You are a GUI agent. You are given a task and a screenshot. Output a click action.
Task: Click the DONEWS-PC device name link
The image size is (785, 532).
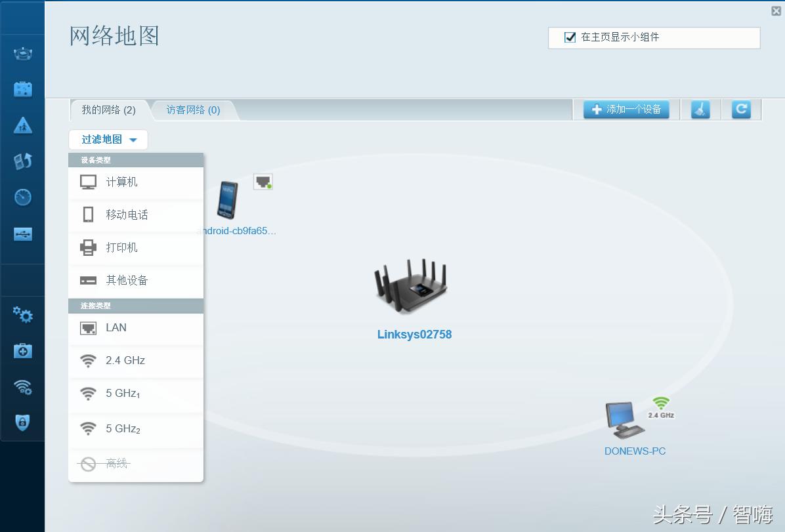[x=635, y=451]
